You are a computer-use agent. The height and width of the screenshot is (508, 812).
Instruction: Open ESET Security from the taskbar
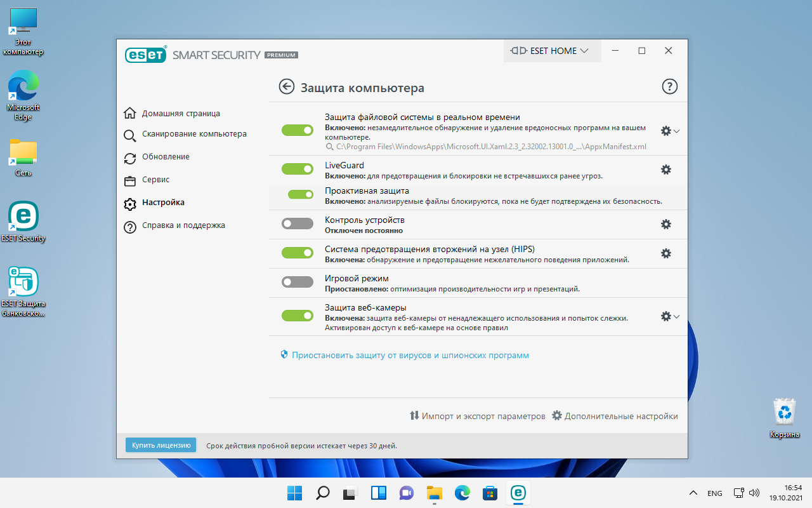point(518,493)
